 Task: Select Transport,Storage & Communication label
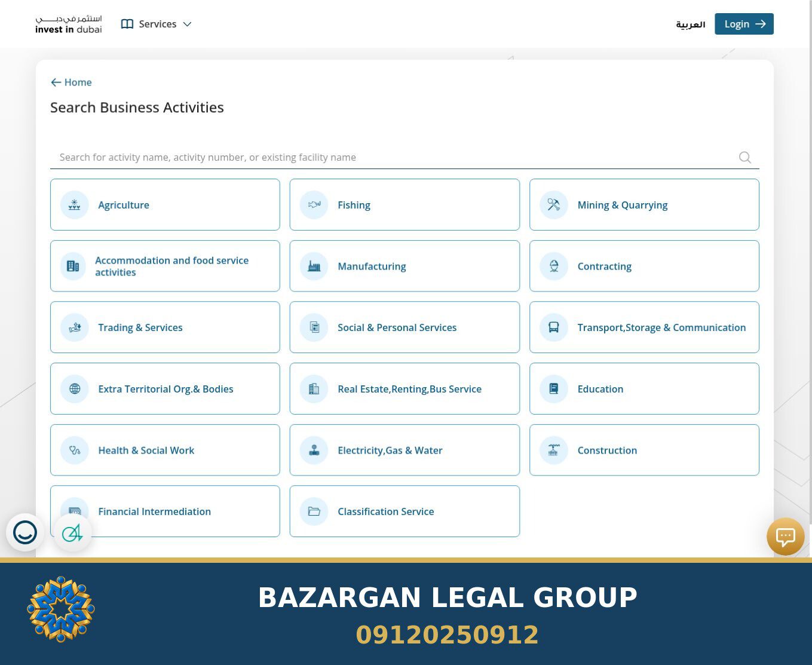(x=661, y=327)
